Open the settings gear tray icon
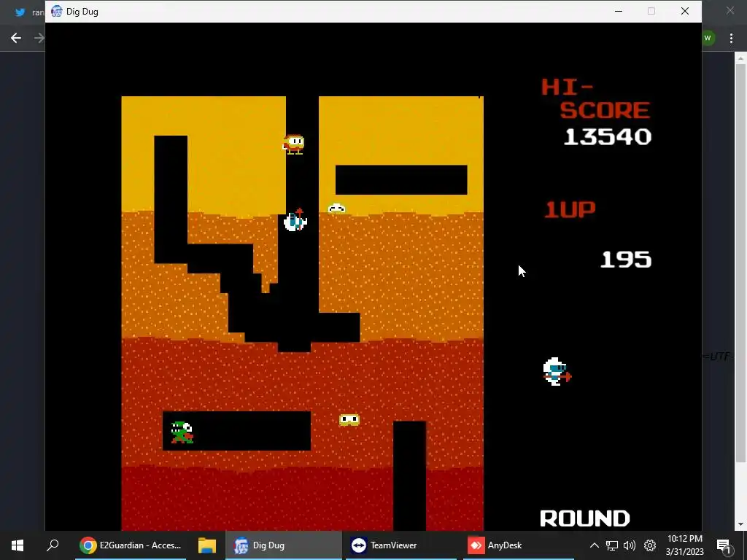The width and height of the screenshot is (747, 560). pos(650,545)
